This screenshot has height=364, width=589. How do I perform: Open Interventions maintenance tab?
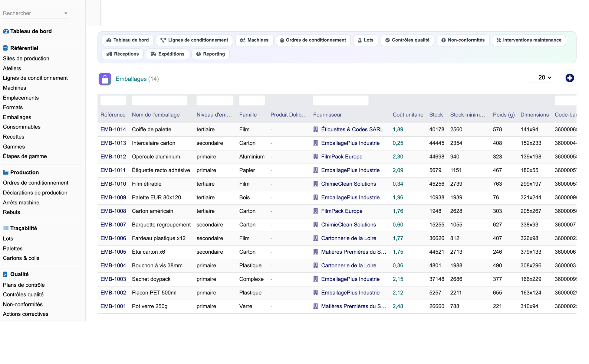click(529, 40)
